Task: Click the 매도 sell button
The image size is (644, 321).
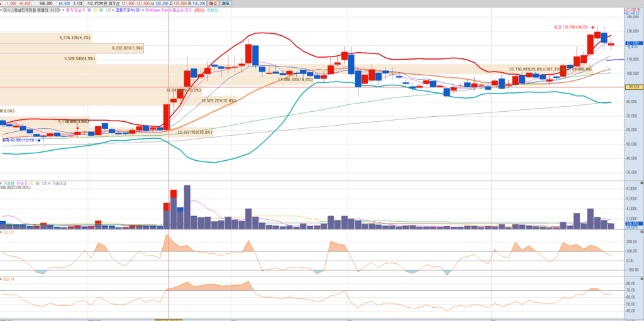Action: [226, 3]
